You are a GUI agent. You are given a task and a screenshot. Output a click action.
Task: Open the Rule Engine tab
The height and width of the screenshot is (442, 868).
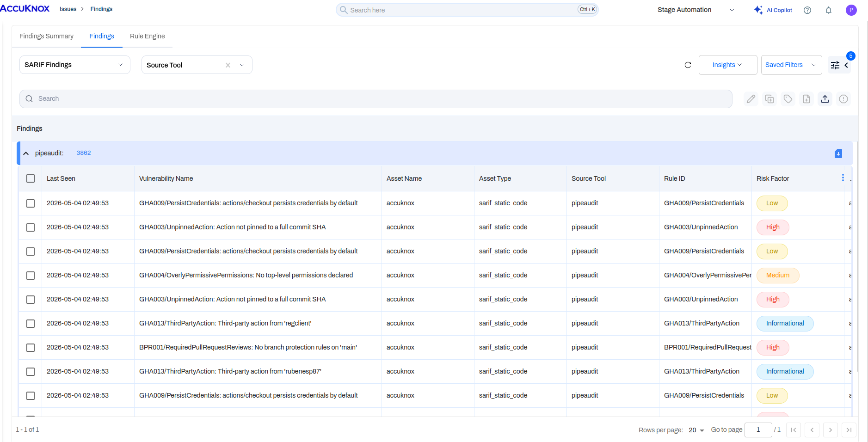(148, 36)
